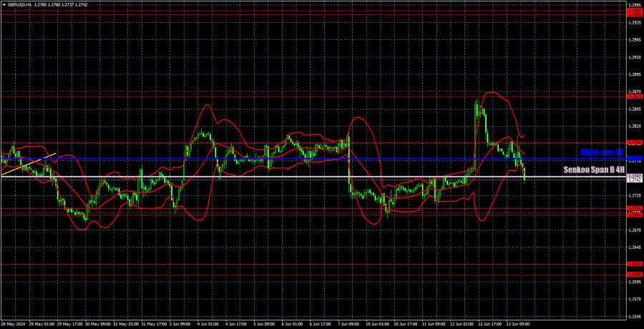Click the red 1.2987 price tag at top

[634, 10]
